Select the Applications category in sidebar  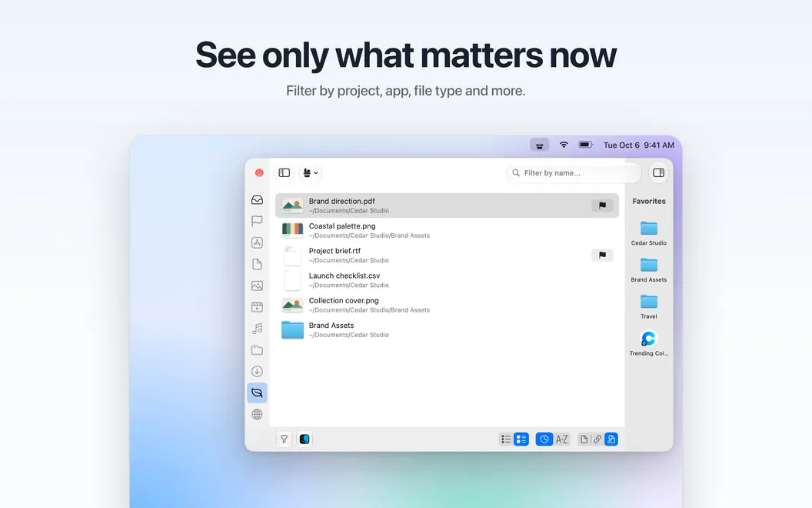(257, 242)
